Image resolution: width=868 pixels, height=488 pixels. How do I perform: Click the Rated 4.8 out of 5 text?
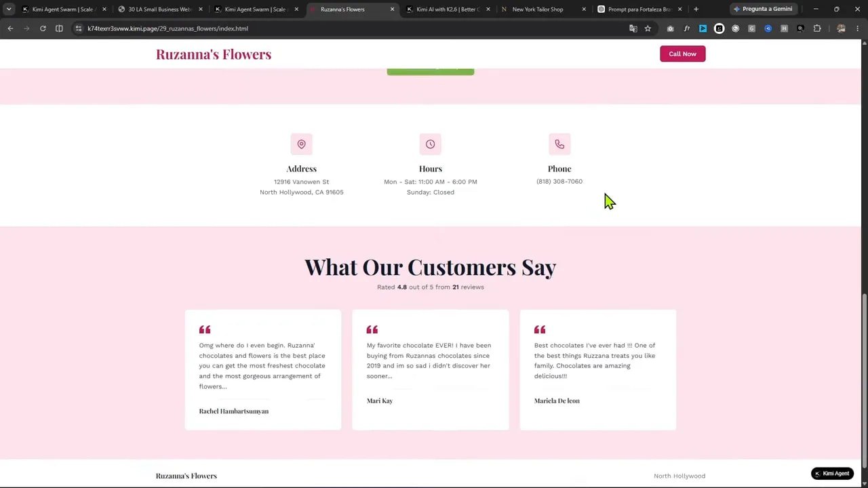tap(431, 287)
